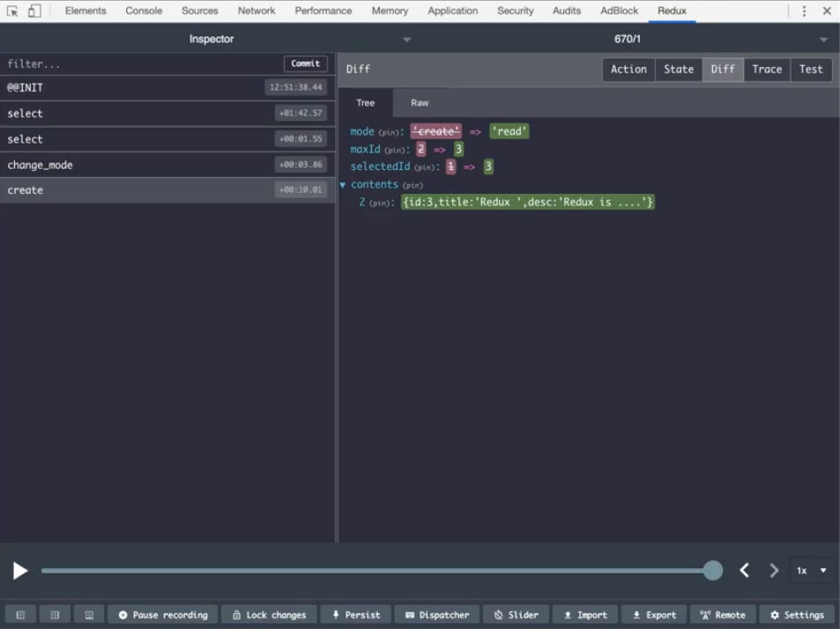Open the Redux tab
This screenshot has width=840, height=629.
coord(672,11)
